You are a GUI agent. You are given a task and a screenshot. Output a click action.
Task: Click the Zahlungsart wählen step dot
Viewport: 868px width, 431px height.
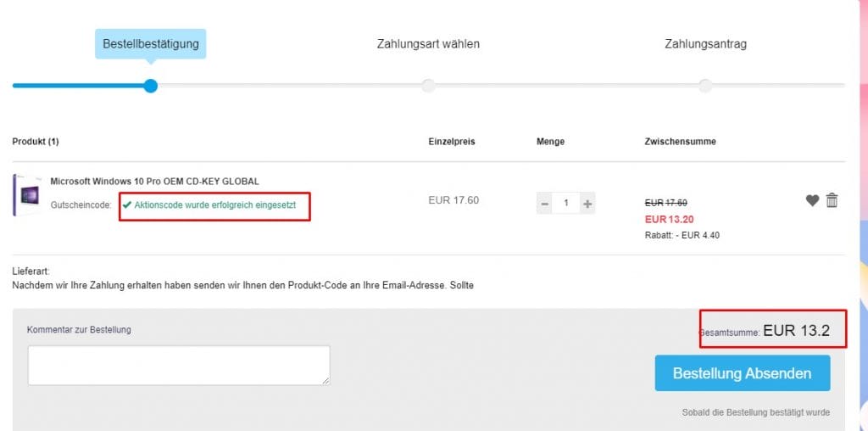pyautogui.click(x=428, y=86)
